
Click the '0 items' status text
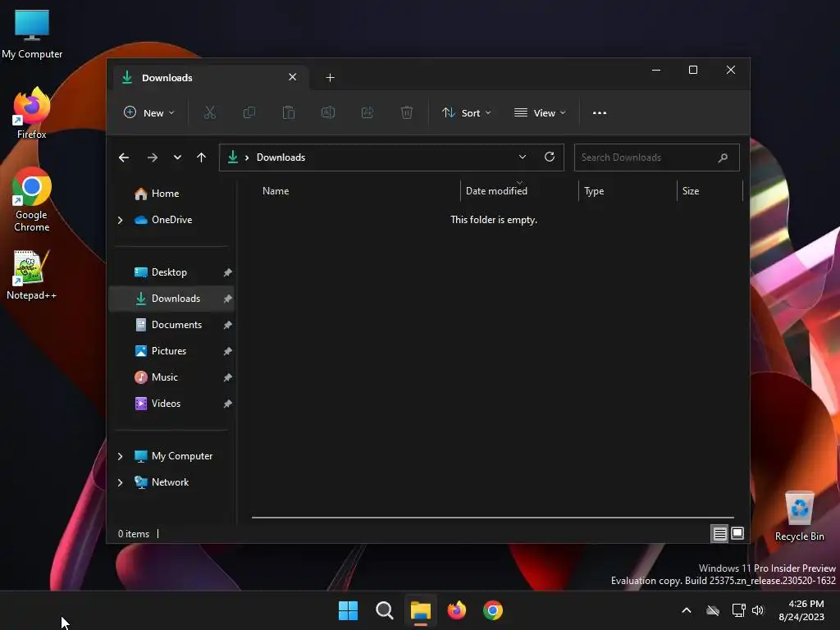point(134,533)
